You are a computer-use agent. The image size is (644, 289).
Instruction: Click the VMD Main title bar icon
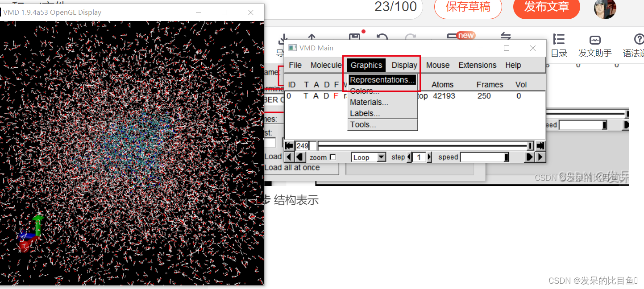[292, 48]
